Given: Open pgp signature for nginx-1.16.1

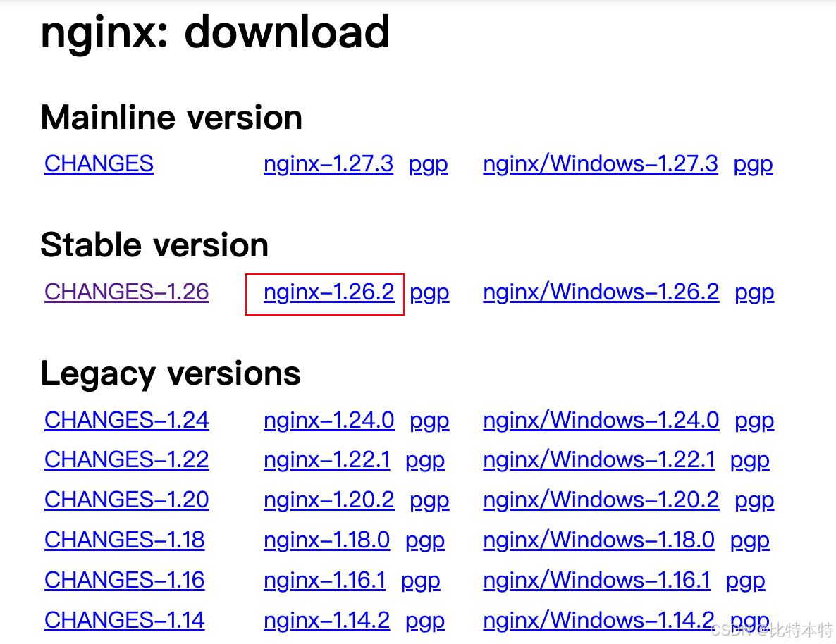Looking at the screenshot, I should (421, 581).
